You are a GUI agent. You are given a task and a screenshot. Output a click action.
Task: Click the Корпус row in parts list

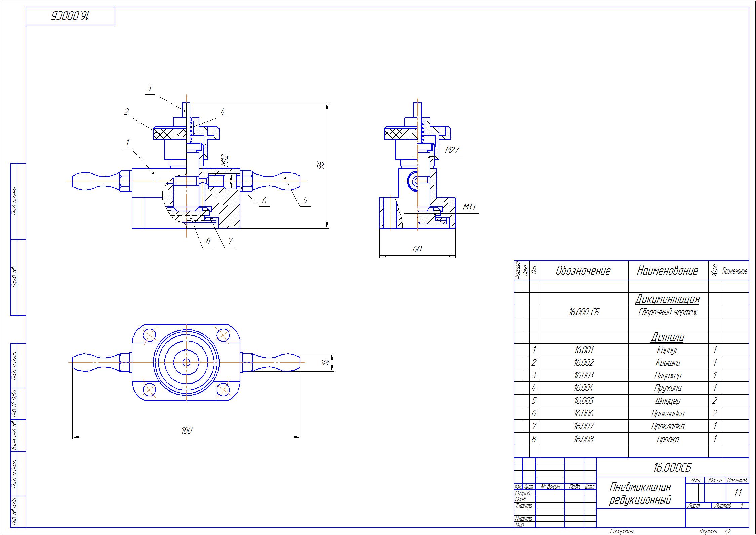(631, 350)
